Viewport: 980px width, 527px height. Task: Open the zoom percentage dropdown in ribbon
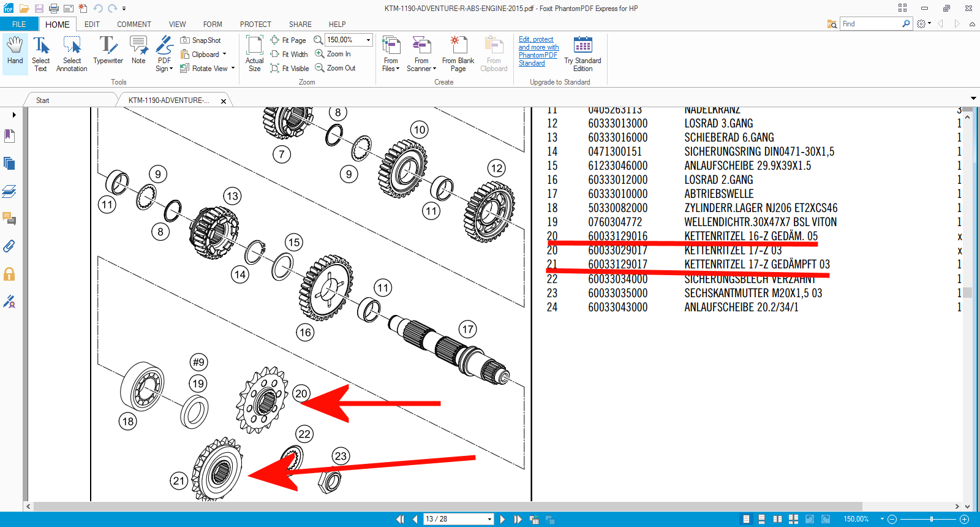click(368, 40)
